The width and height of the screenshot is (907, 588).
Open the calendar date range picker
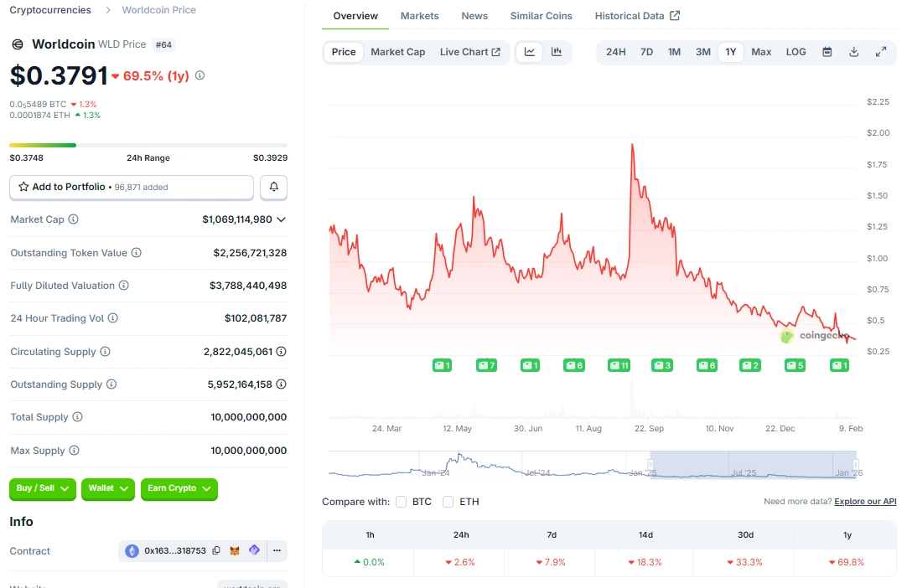[x=827, y=52]
